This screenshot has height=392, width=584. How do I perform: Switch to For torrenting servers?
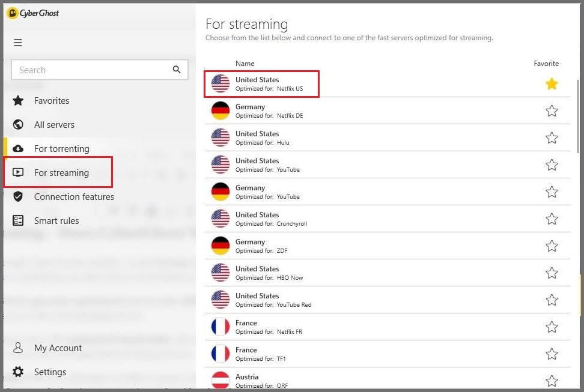coord(61,148)
